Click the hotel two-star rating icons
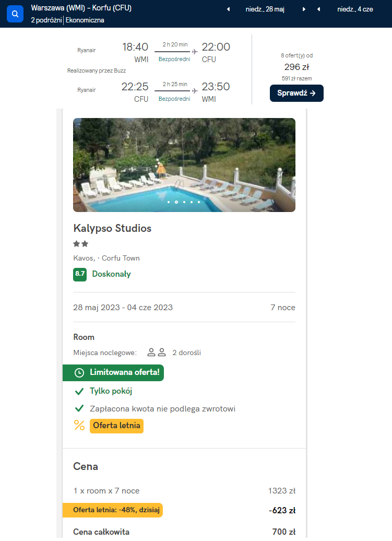The image size is (392, 541). tap(81, 244)
